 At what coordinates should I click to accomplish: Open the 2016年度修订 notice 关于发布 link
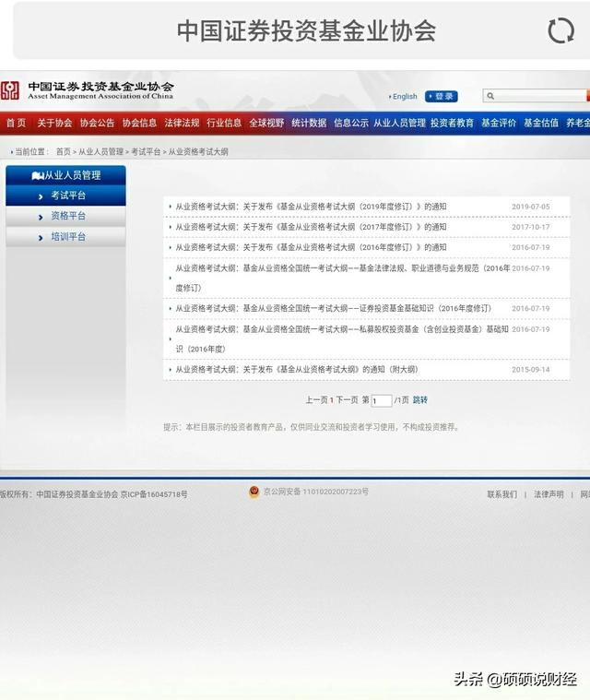pos(311,247)
